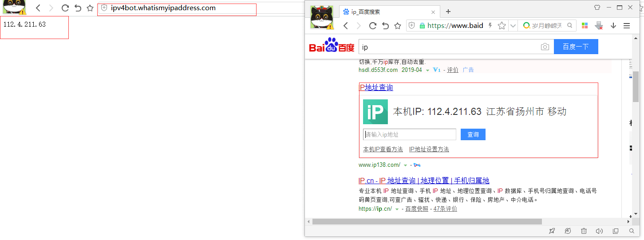The image size is (644, 240).
Task: Open the hamburger main menu
Action: [627, 26]
